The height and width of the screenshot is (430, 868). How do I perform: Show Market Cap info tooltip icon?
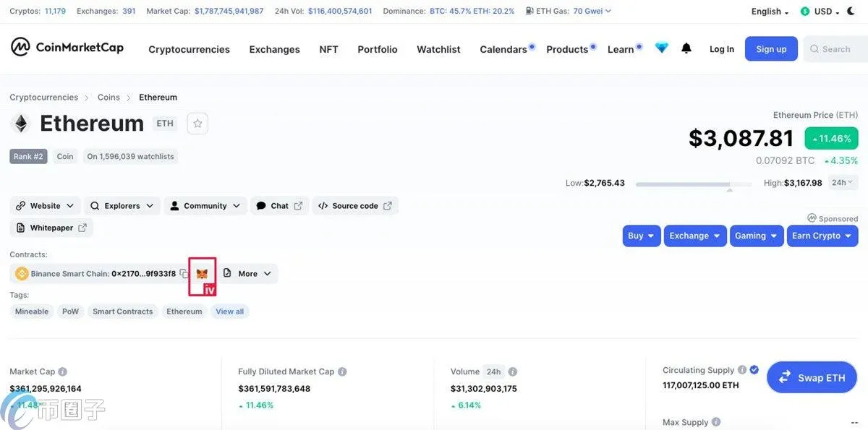pos(63,371)
